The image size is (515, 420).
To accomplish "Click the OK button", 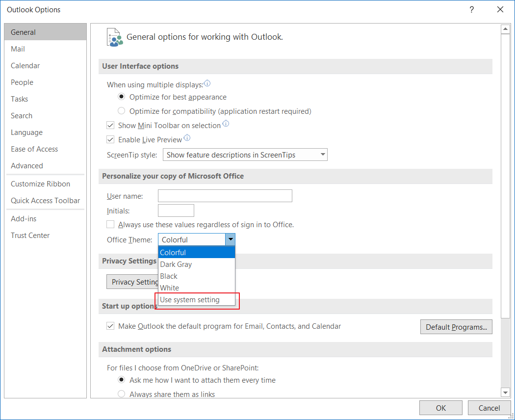I will [441, 408].
